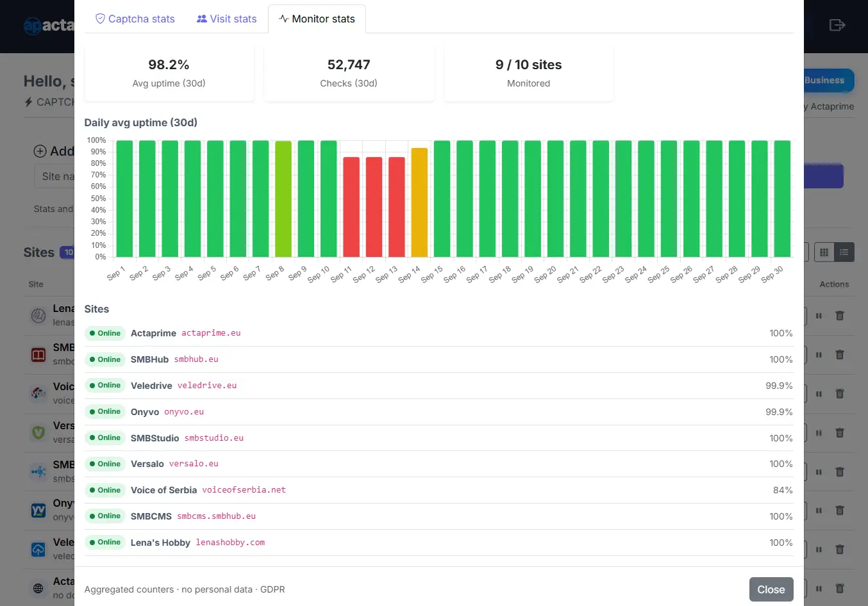Delete the Vers row with trash icon
Image resolution: width=868 pixels, height=606 pixels.
840,433
